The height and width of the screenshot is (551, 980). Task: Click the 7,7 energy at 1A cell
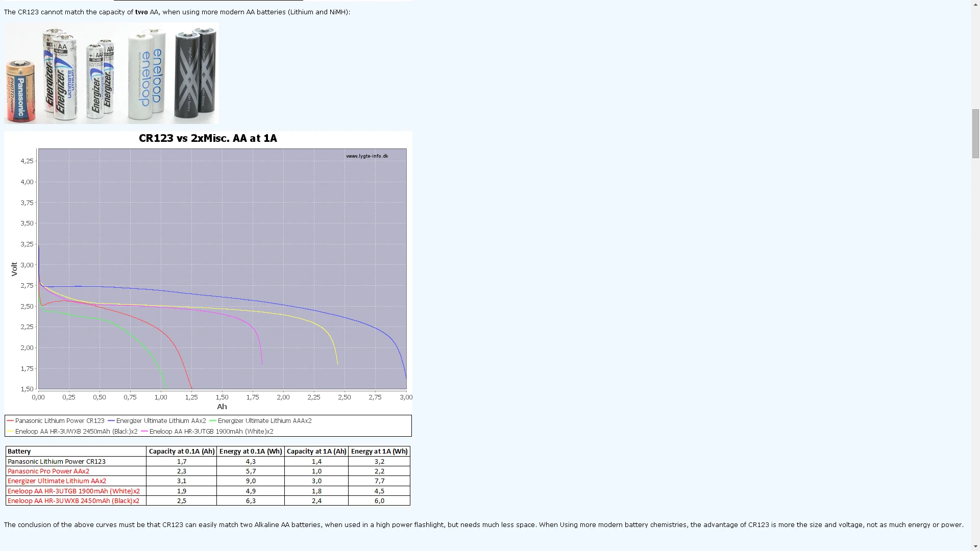[x=379, y=481]
